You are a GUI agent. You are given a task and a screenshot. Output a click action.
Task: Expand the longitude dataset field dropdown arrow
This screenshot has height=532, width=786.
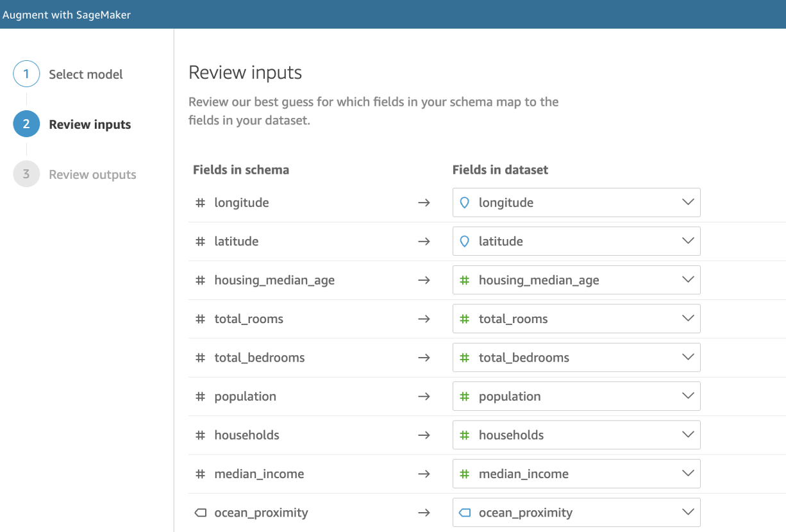[688, 203]
